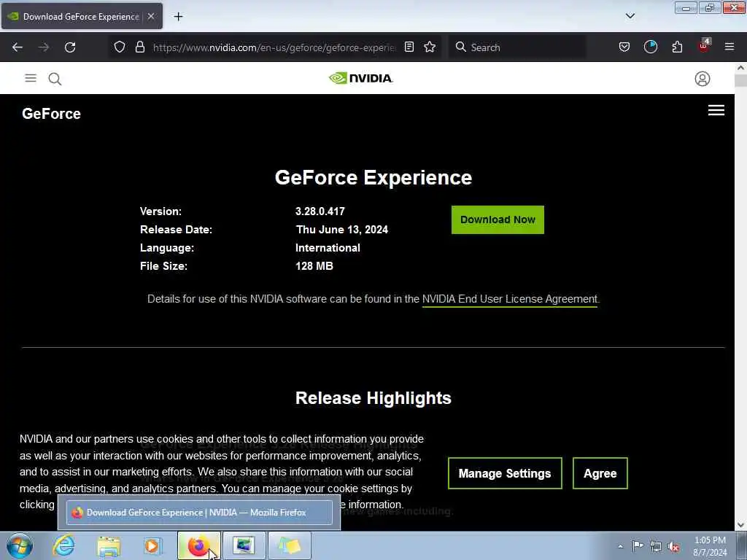The width and height of the screenshot is (747, 560).
Task: Click the Download Now button
Action: [x=498, y=219]
